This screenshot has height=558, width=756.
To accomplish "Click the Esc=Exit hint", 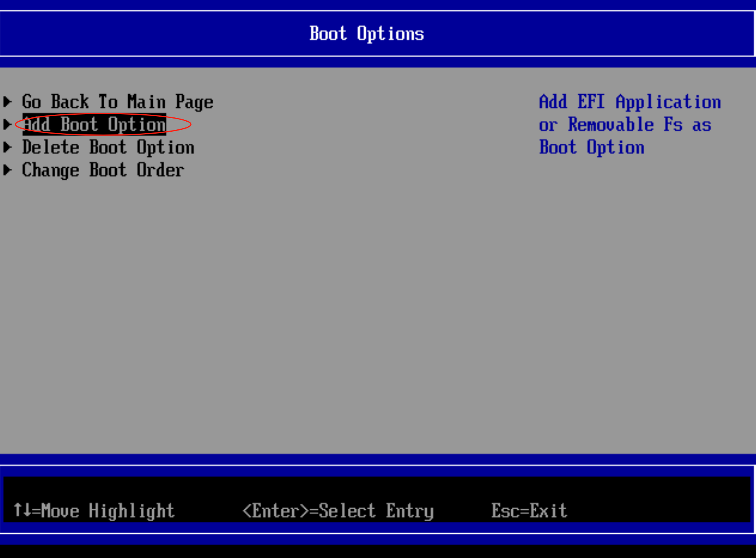I will coord(529,511).
